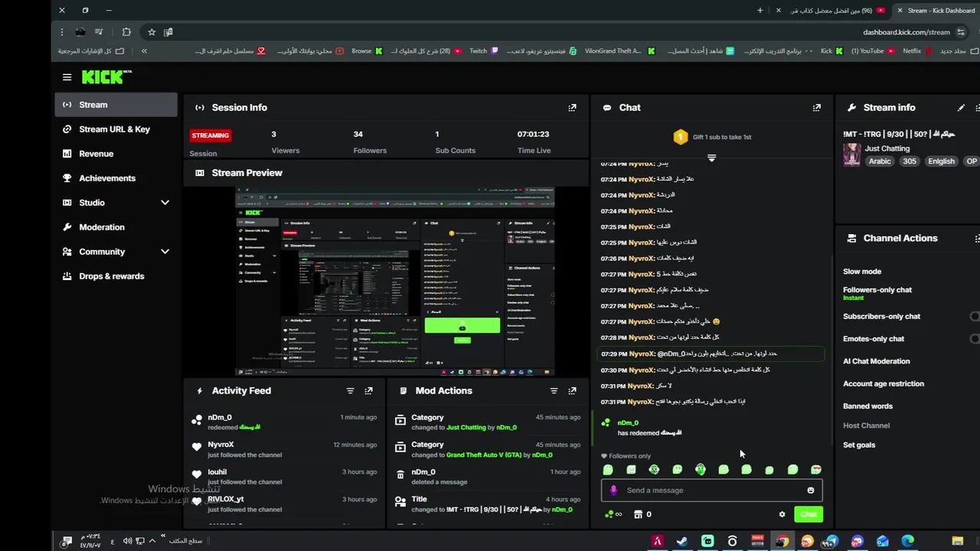Filter the Mod Actions list
Viewport: 980px width, 551px height.
(x=554, y=391)
